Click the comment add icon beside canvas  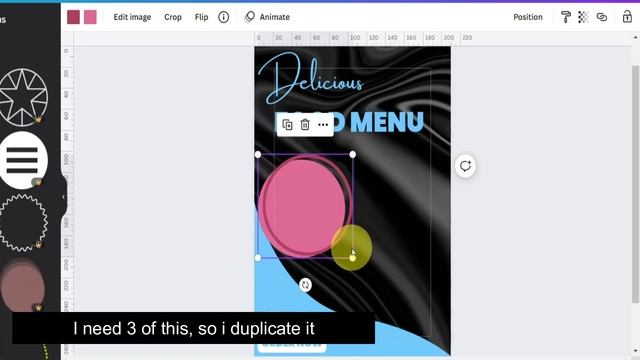click(465, 166)
